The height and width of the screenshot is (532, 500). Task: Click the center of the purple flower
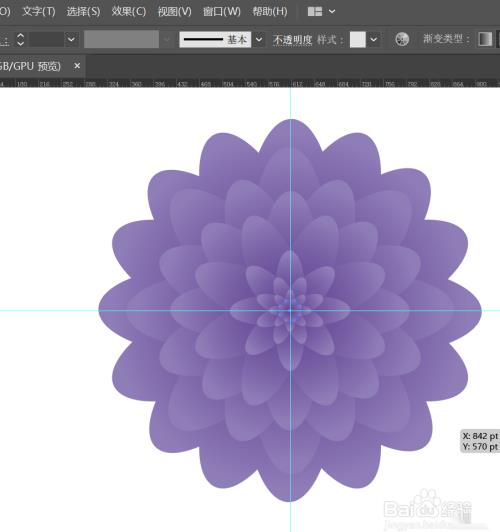(290, 310)
